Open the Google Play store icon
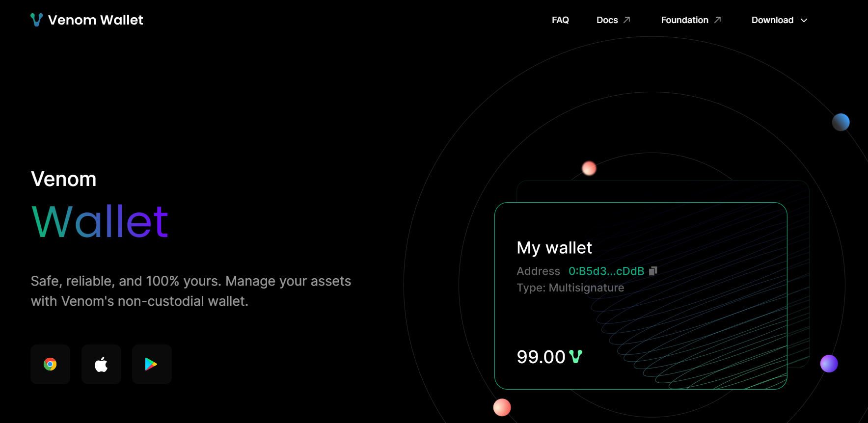The height and width of the screenshot is (423, 868). point(152,364)
